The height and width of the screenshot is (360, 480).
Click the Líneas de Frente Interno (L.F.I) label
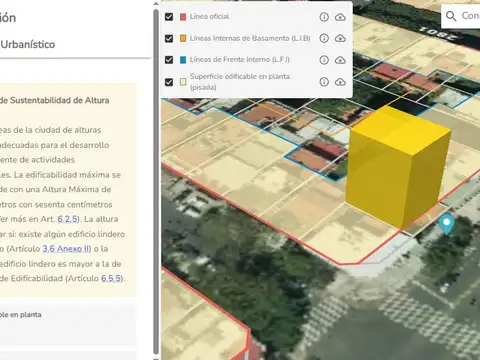[240, 60]
